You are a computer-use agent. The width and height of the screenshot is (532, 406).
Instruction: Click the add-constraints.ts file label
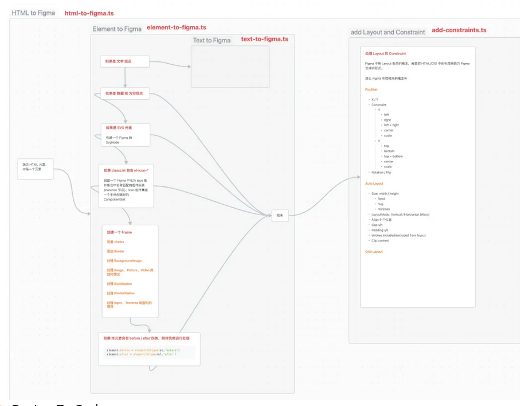pyautogui.click(x=459, y=30)
